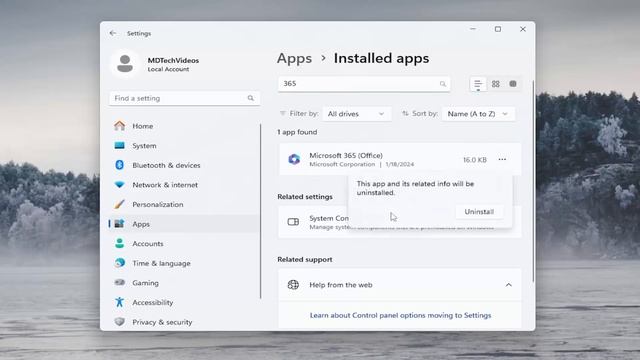Select Apps in the sidebar
Viewport: 640px width, 360px height.
point(184,224)
